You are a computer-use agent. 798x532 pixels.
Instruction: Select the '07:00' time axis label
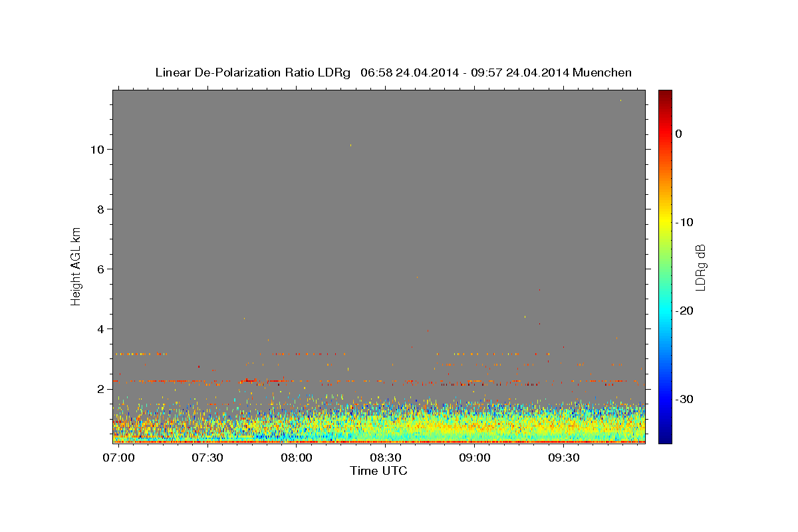(118, 458)
